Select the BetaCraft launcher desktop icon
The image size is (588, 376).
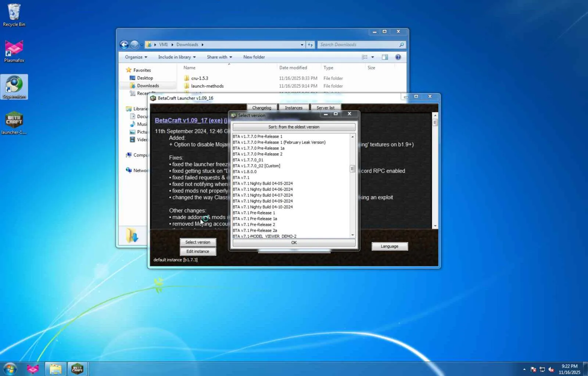coord(14,123)
